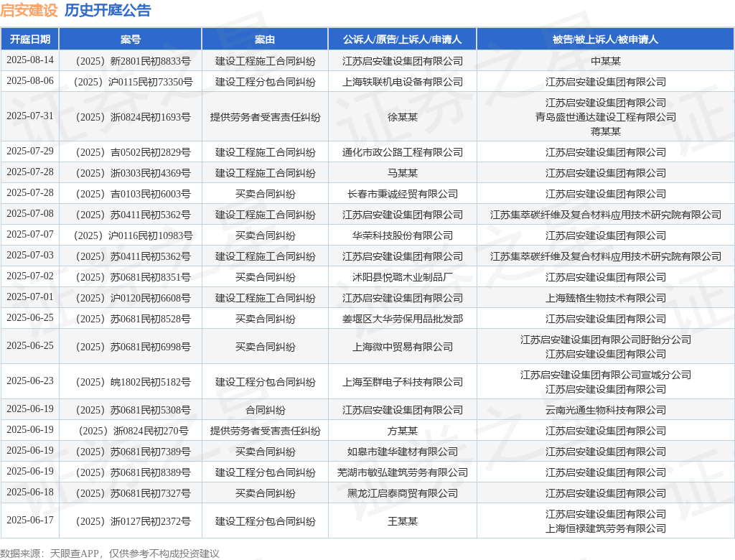Click plaintiff 上海至群电子科技有限公司
This screenshot has width=735, height=560.
coord(403,382)
